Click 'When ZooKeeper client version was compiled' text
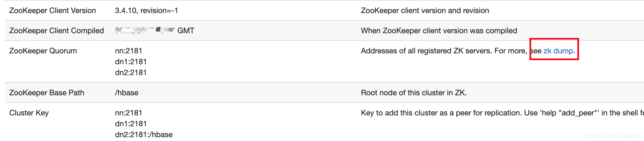Screen dimensions: 644x141 tap(439, 31)
